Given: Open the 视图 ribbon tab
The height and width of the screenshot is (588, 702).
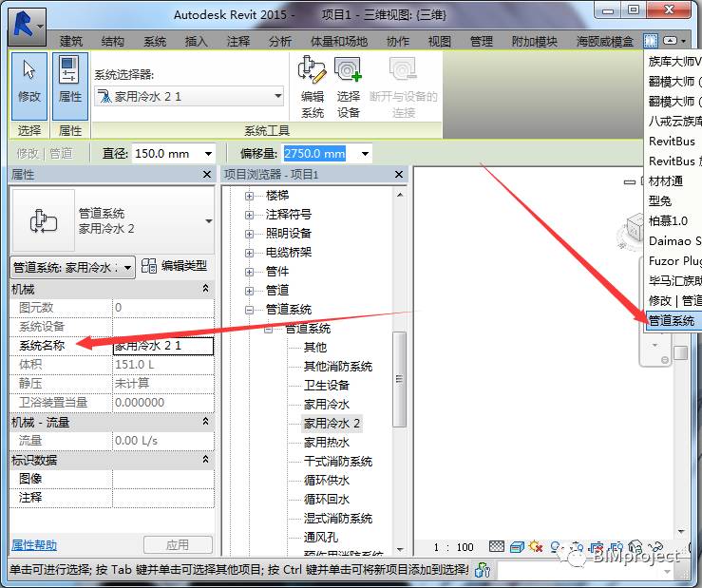Looking at the screenshot, I should click(x=439, y=41).
